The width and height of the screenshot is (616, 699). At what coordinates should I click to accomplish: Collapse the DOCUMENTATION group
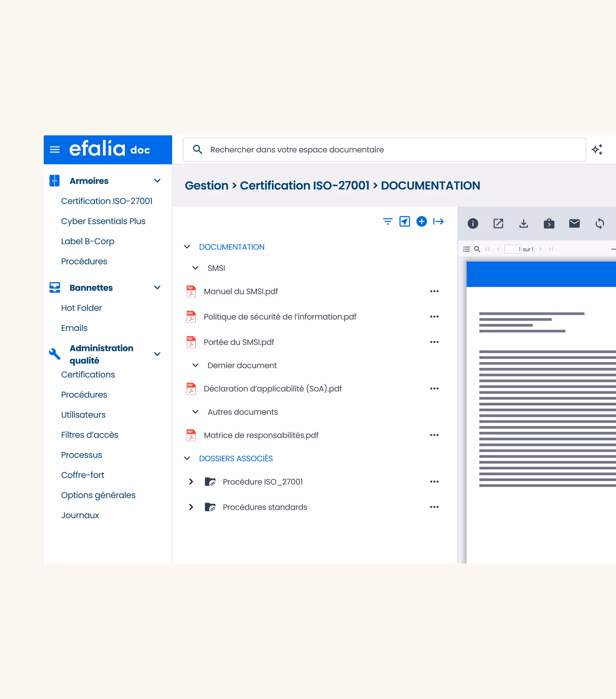[187, 247]
